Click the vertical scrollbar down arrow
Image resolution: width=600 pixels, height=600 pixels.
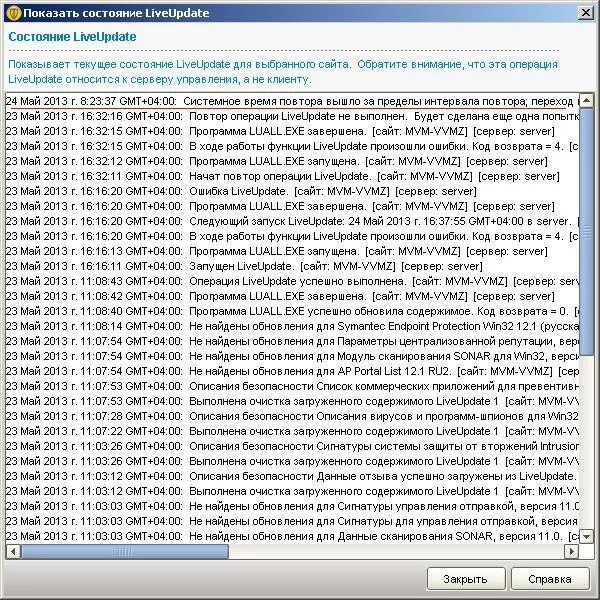tap(586, 536)
